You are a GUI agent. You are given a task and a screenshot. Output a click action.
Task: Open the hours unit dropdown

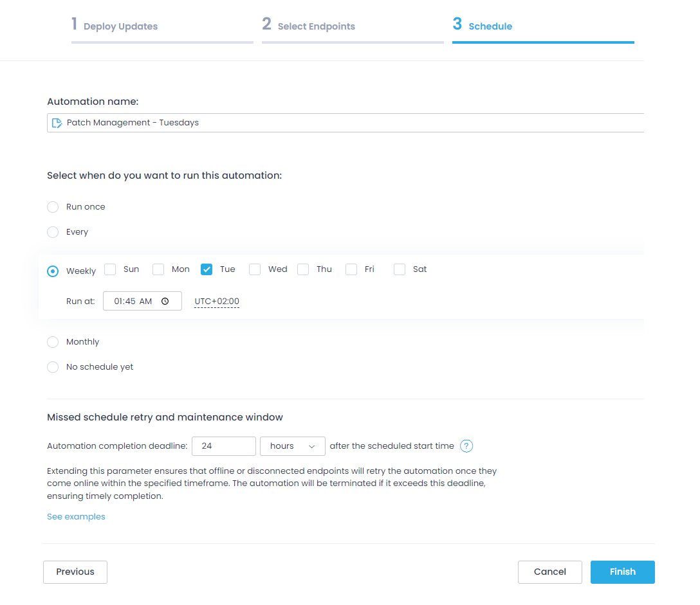point(292,446)
